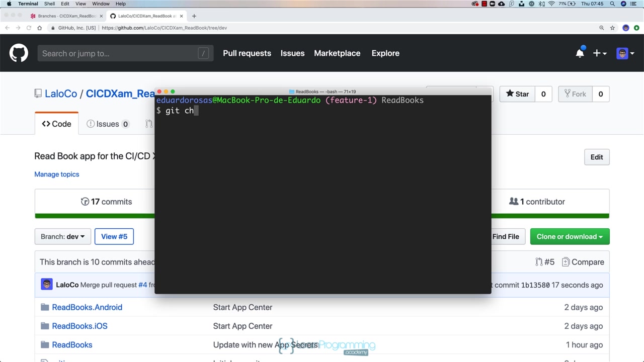Click the battery 71% indicator
644x362 pixels.
pyautogui.click(x=567, y=4)
